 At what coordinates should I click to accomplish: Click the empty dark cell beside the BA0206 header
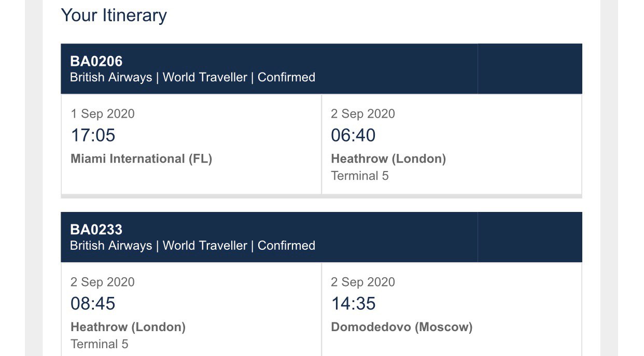530,69
